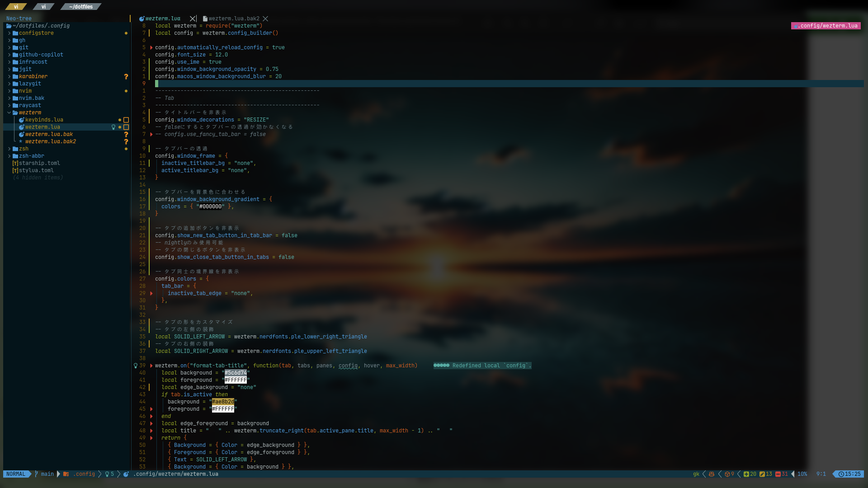Screen dimensions: 868x488
Task: Expand the configstore folder chevron
Action: (9, 33)
